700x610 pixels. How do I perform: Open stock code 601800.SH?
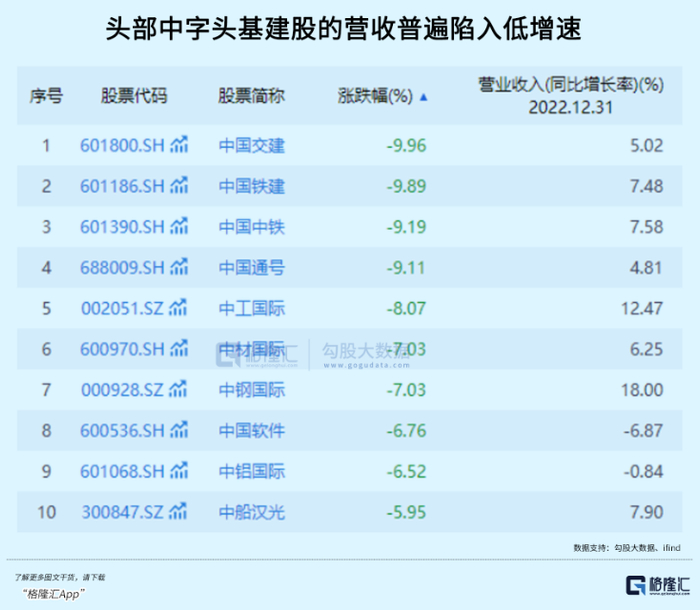click(122, 146)
